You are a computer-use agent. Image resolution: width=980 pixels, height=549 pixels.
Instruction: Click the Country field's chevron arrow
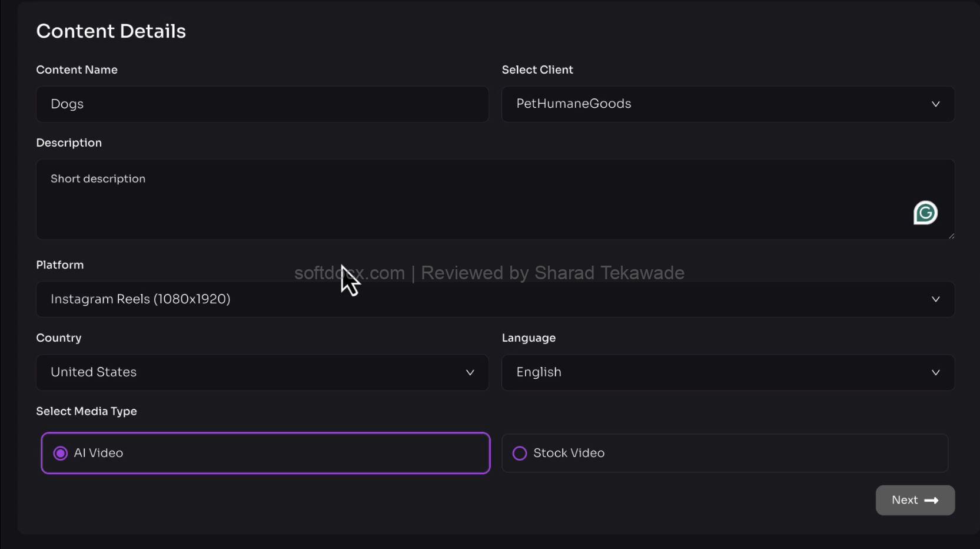(470, 372)
